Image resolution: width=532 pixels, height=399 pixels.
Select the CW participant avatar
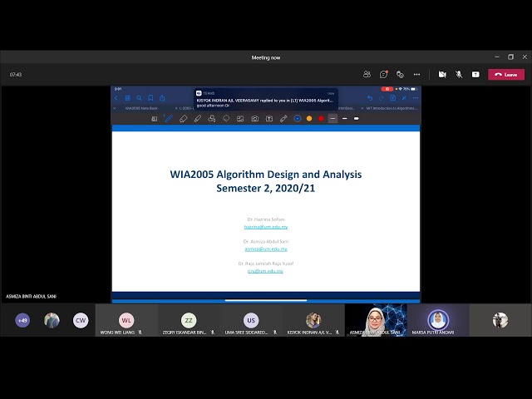[x=81, y=320]
